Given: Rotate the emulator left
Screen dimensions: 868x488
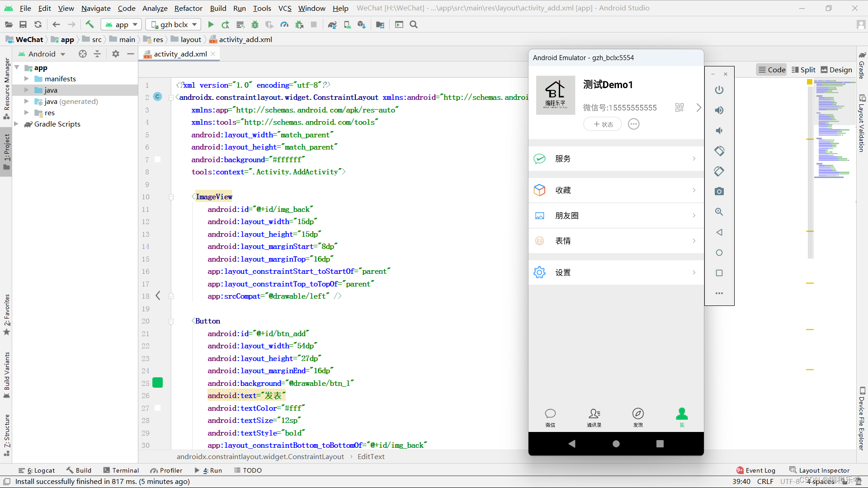Looking at the screenshot, I should point(719,151).
